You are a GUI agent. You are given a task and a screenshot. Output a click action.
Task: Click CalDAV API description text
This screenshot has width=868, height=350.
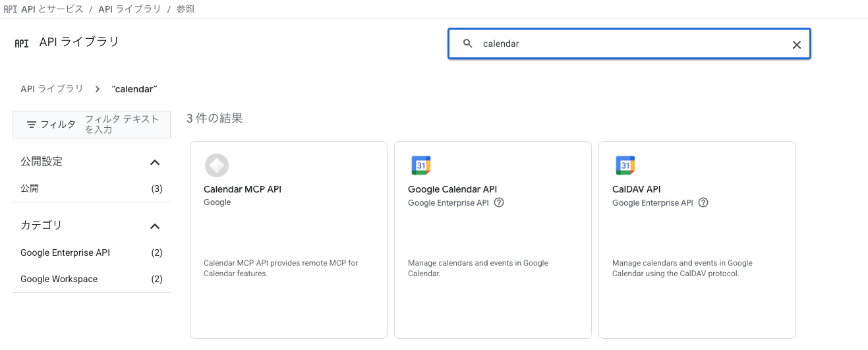click(x=682, y=268)
